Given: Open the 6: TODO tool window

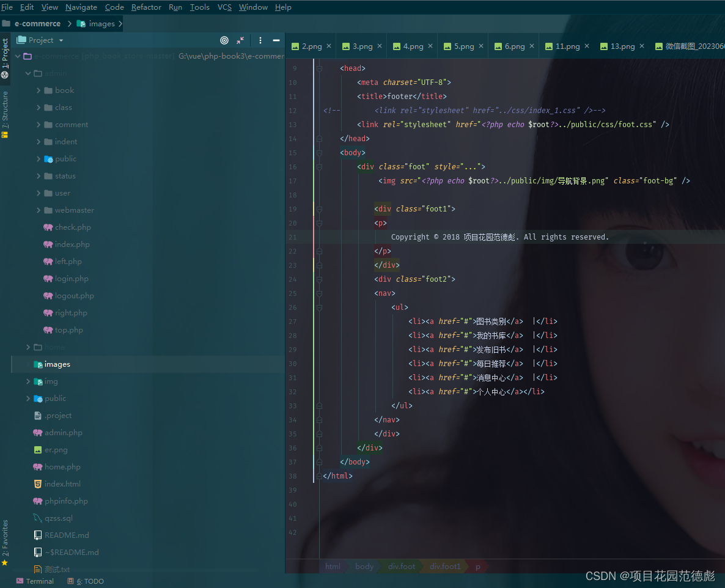Looking at the screenshot, I should click(86, 581).
